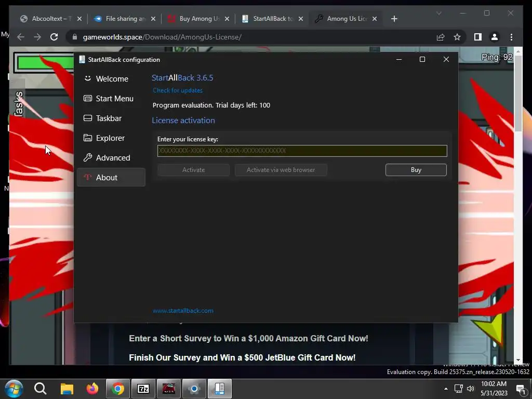Click the page vertical scrollbar thumb
532x399 pixels.
[x=518, y=95]
